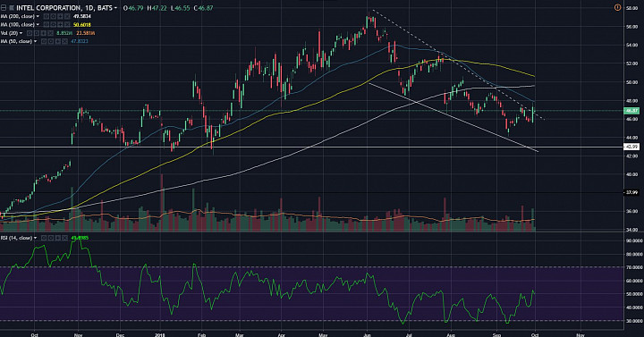Hide the MA (100, close) indicator
Viewport: 644px width, 337px height.
tap(47, 25)
